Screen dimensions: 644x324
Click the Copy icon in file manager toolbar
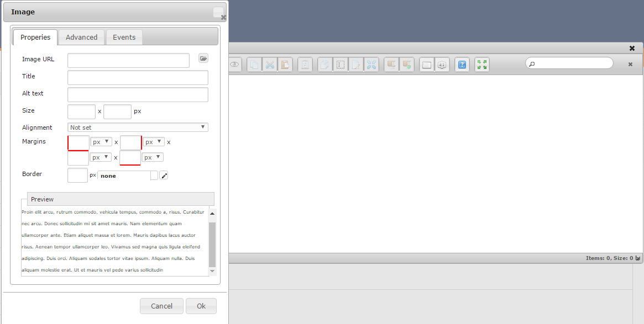pyautogui.click(x=255, y=65)
